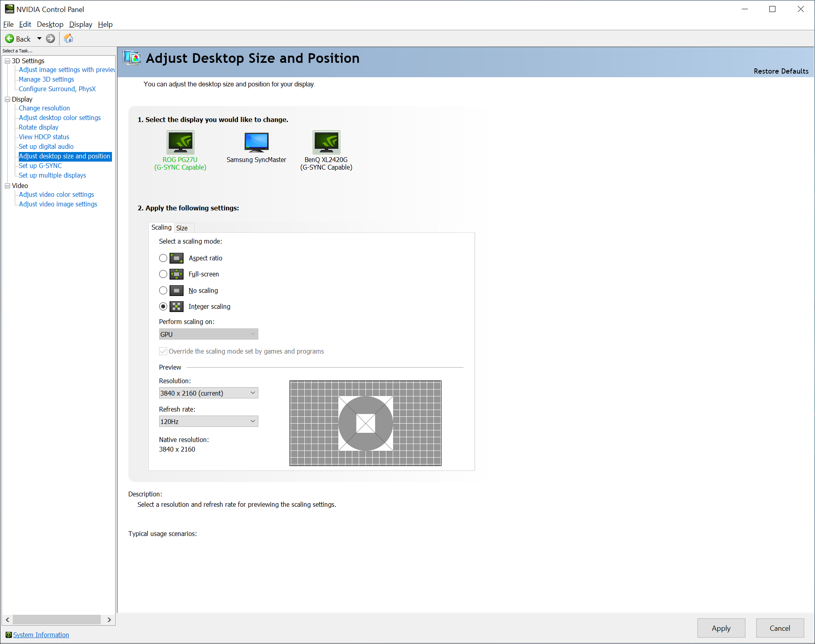Screen dimensions: 815x644
Task: Click the Forward arrow icon in toolbar
Action: tap(50, 39)
